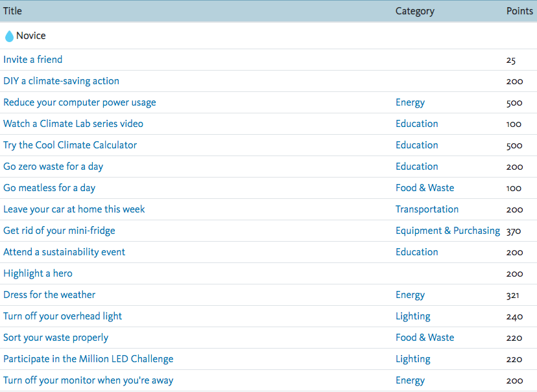Click Education category in Climate Lab video row
The image size is (537, 392).
[417, 124]
